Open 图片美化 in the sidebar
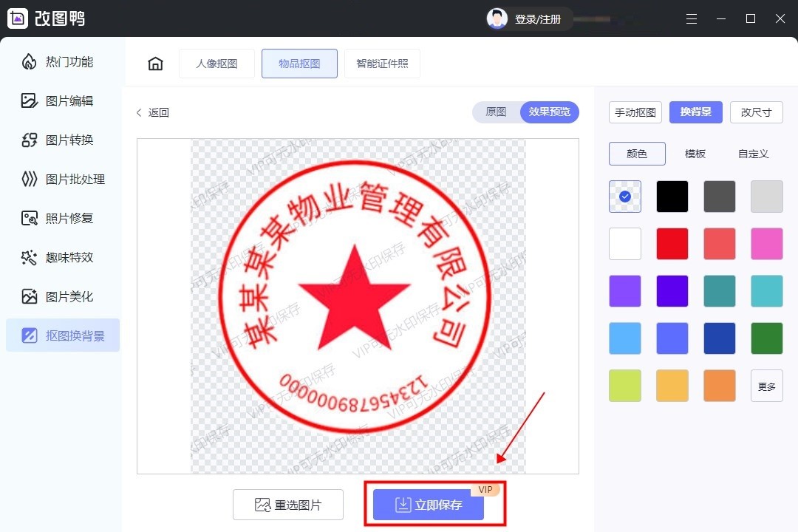This screenshot has width=798, height=532. click(x=63, y=296)
